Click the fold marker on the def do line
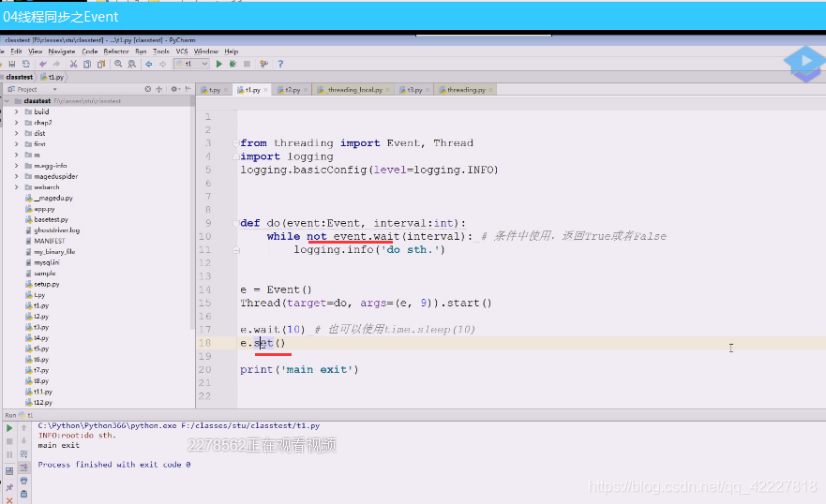Viewport: 826px width, 504px height. coord(236,223)
